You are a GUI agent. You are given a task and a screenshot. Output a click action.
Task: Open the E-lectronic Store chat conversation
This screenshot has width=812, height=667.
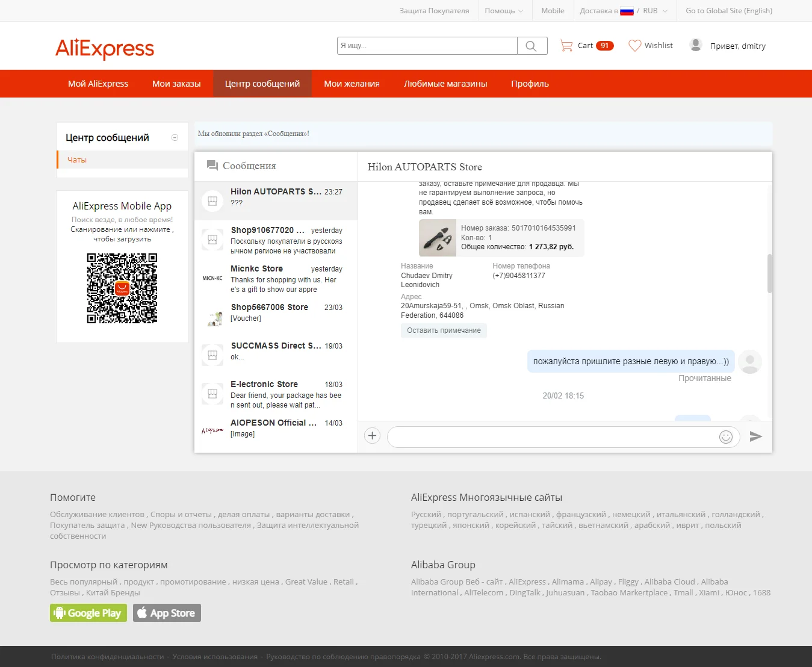click(x=276, y=394)
